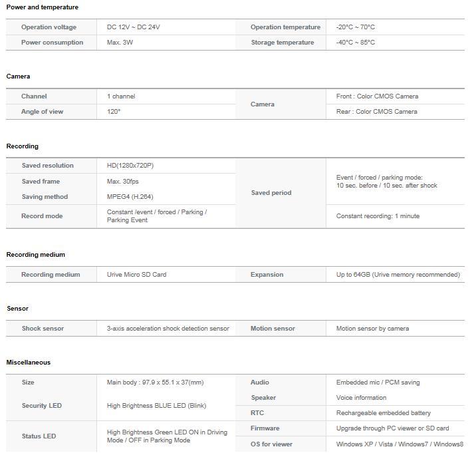Select the Constant recording: 1 minute text

[x=378, y=216]
